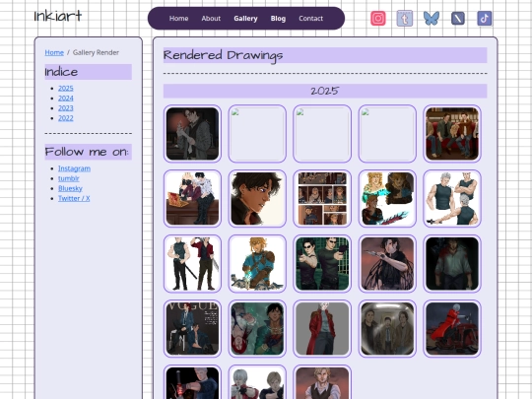Open the fisheye three men thumbnail

387,328
